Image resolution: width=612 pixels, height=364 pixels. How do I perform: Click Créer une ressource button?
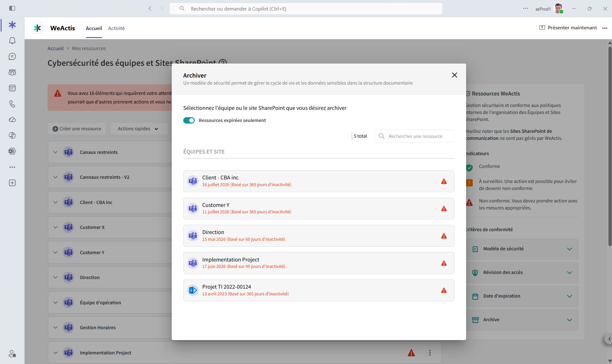pos(77,129)
